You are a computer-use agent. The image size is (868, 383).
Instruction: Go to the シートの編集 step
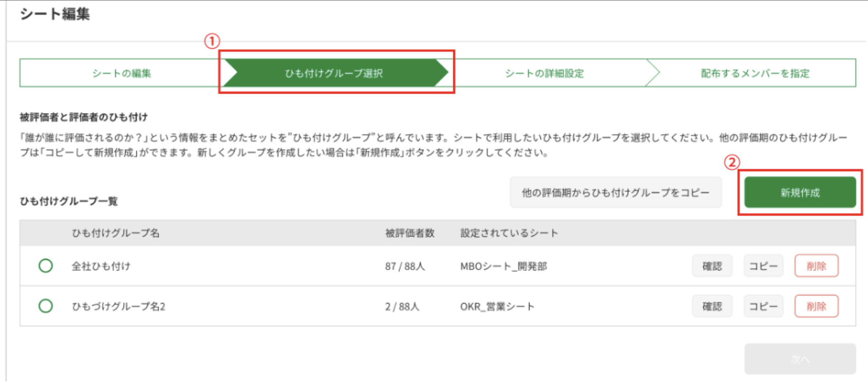coord(121,73)
